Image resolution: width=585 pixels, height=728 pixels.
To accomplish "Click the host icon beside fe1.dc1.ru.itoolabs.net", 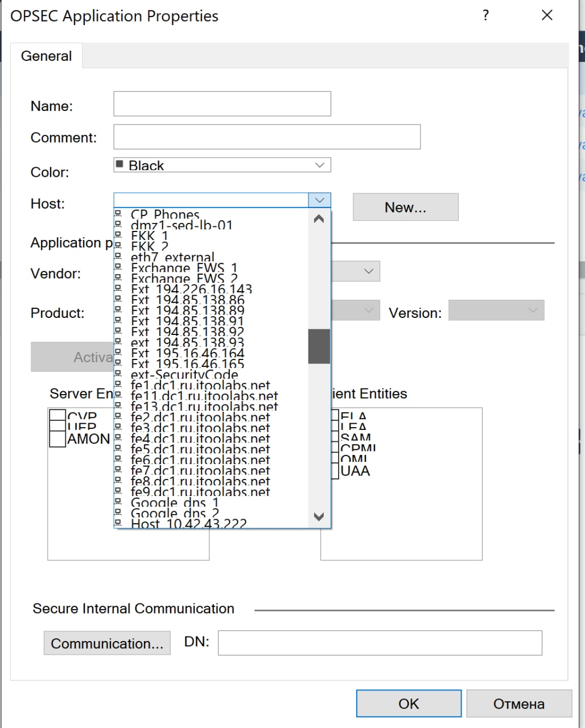I will (118, 384).
